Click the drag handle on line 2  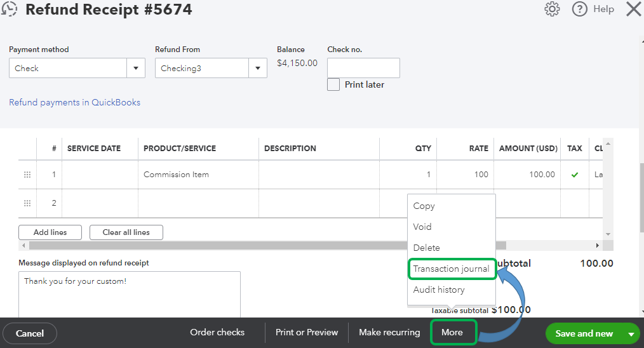coord(27,203)
